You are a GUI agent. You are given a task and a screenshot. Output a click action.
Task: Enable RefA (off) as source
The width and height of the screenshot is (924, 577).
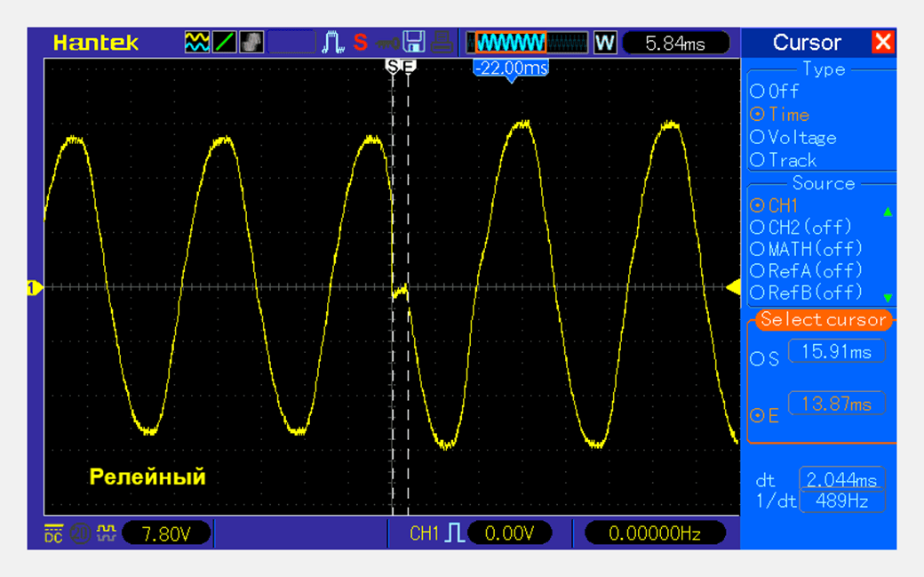[x=808, y=271]
